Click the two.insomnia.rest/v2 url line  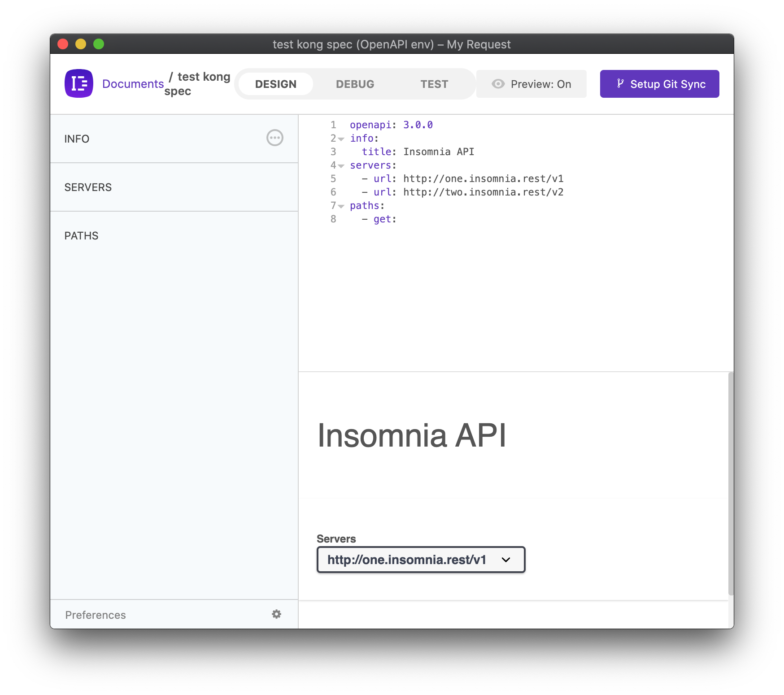click(x=462, y=192)
